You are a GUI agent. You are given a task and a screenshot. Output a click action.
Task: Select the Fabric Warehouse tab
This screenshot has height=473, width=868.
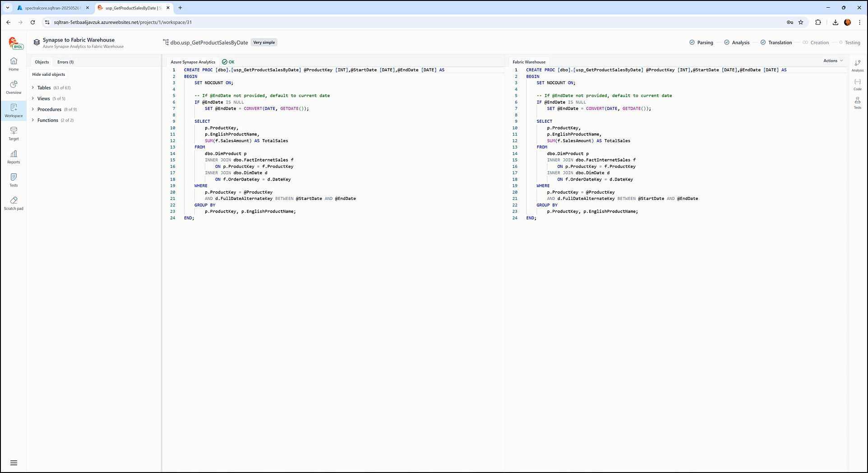coord(529,62)
